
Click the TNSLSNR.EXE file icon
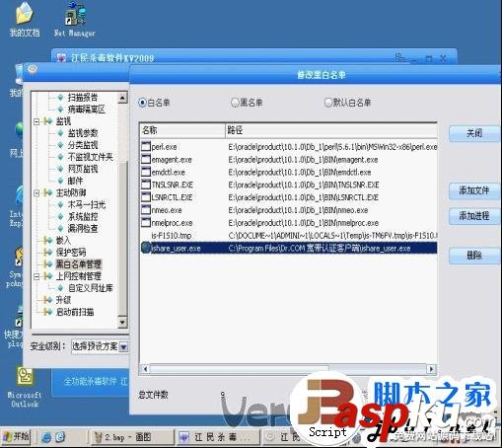[146, 185]
